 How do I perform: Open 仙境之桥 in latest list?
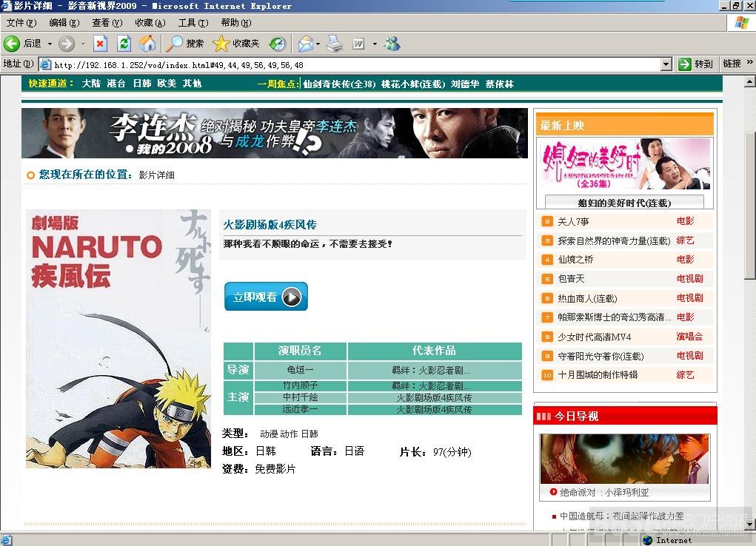click(575, 260)
